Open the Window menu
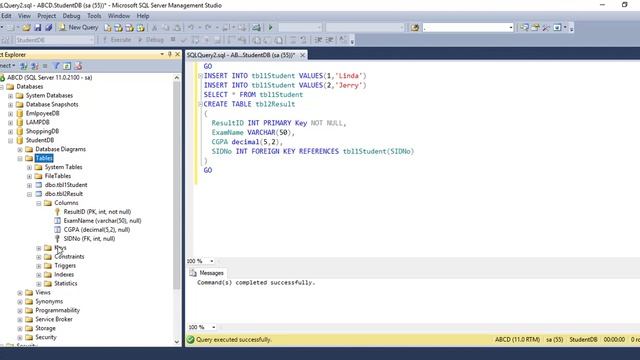 pyautogui.click(x=119, y=16)
